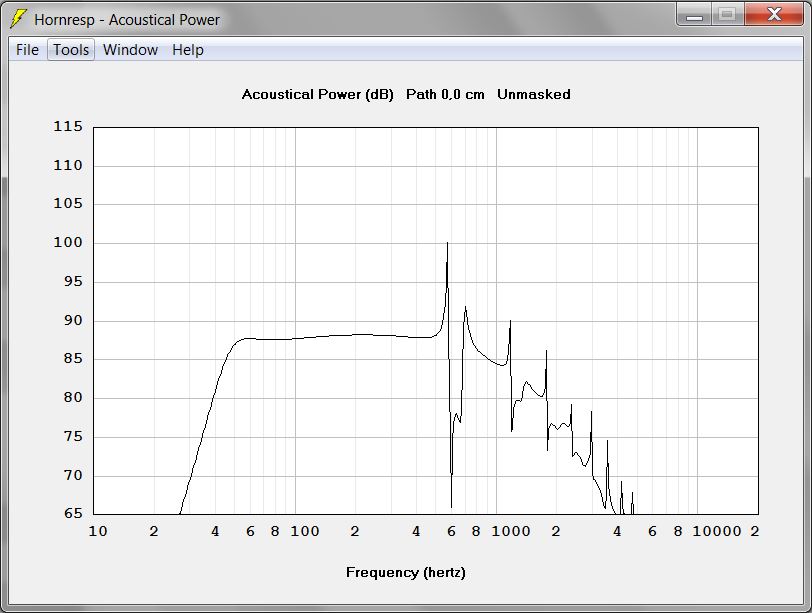This screenshot has height=613, width=812.
Task: Click the 'Path 0,0 cm' label
Action: point(445,94)
